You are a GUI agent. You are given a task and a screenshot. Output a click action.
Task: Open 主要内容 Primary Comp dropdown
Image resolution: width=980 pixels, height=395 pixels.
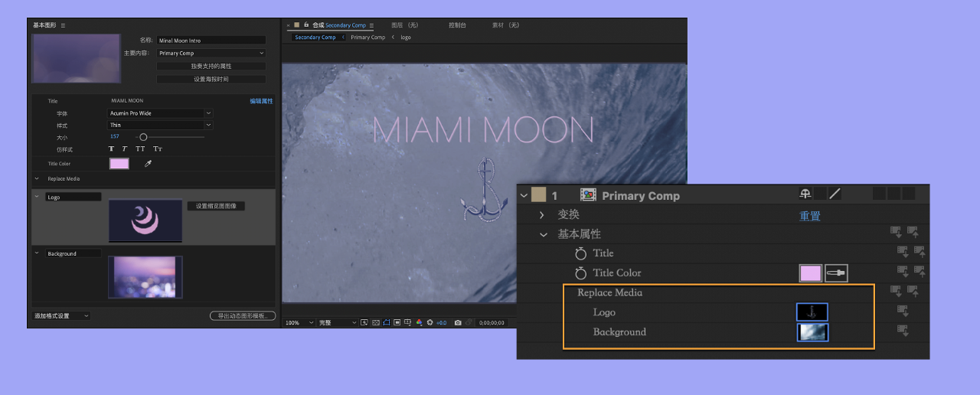pos(211,54)
